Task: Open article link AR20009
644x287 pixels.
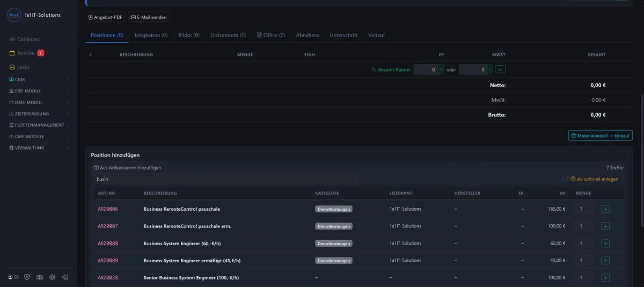Action: pos(108,261)
